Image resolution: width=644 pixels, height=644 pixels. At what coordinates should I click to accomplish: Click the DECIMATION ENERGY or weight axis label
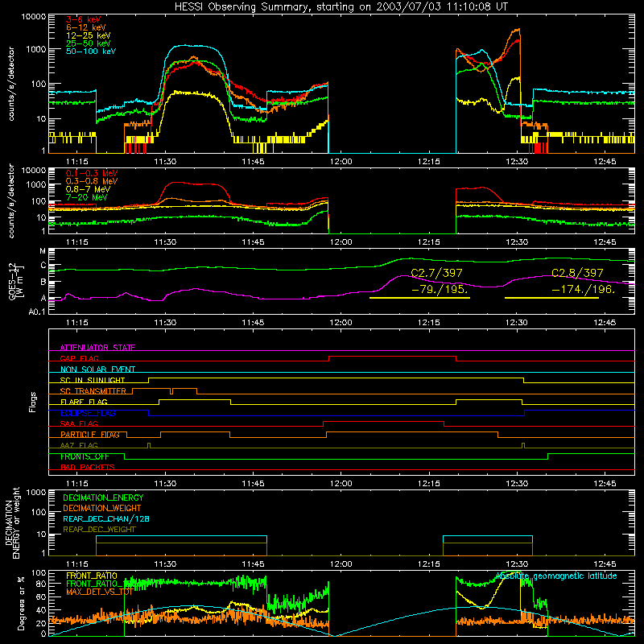(x=12, y=522)
